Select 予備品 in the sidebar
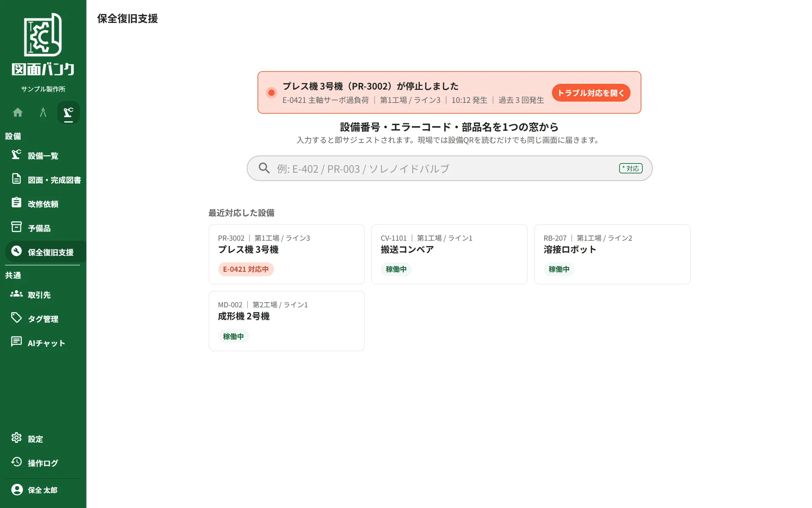 [x=43, y=228]
